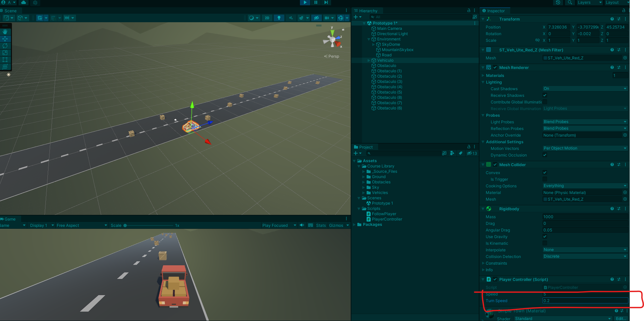Expand the Constraints section in Rigidbody
This screenshot has height=321, width=644.
point(483,263)
